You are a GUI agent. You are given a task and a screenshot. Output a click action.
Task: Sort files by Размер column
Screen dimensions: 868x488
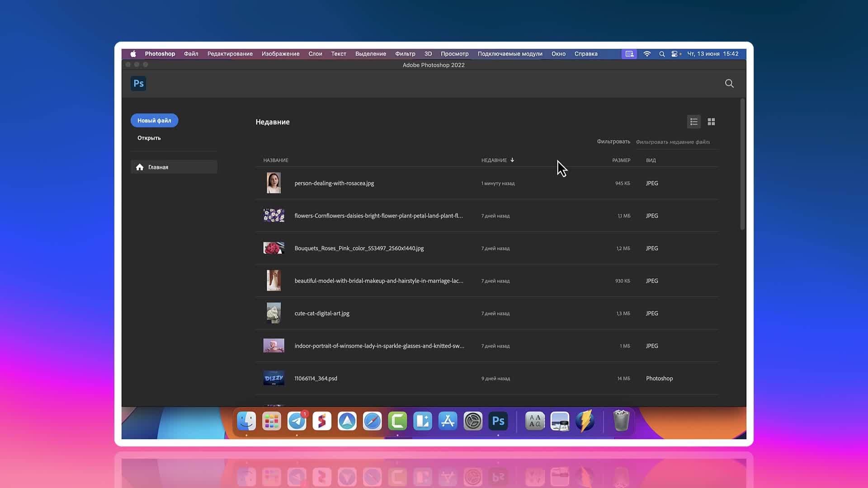pos(621,160)
